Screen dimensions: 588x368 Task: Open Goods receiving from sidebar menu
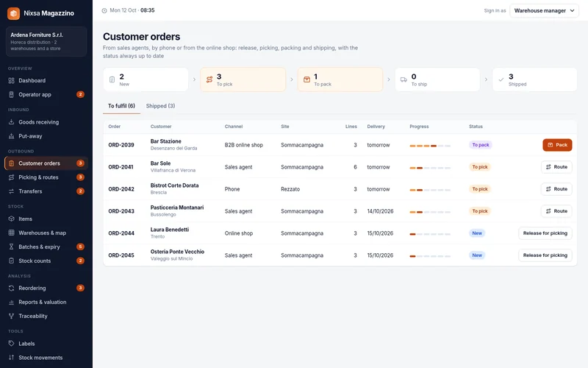(x=46, y=122)
